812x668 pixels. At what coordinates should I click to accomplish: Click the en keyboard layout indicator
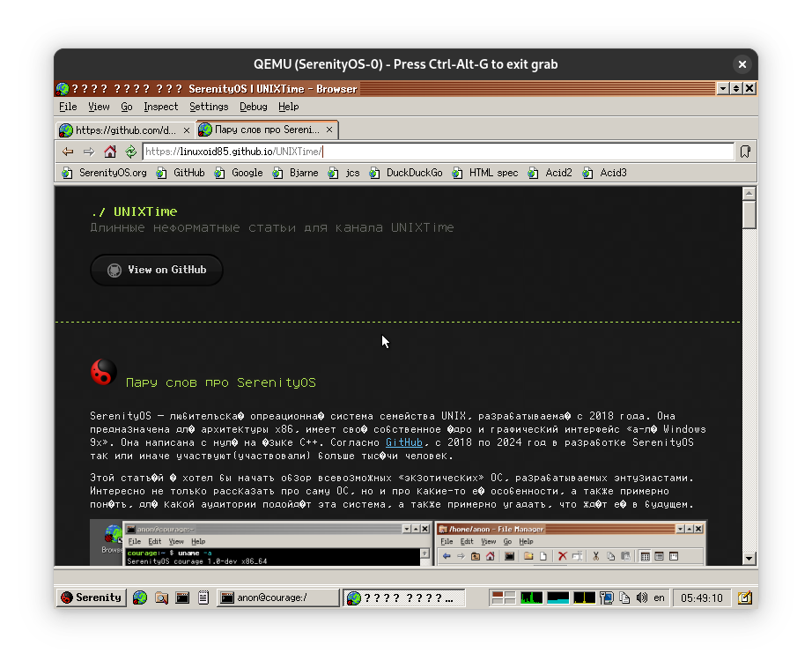659,597
